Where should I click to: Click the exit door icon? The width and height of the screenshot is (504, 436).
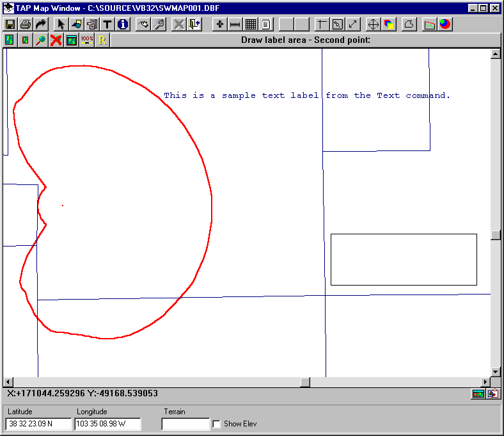(x=194, y=24)
